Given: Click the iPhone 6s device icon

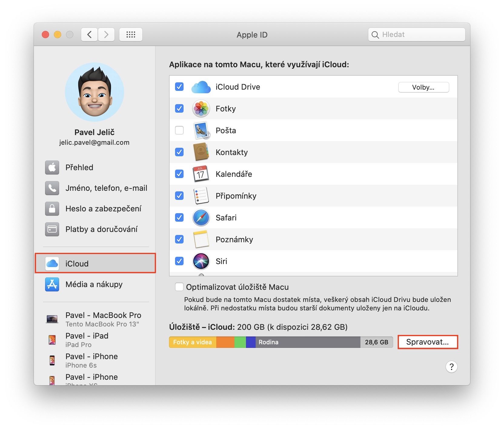Looking at the screenshot, I should pyautogui.click(x=52, y=360).
